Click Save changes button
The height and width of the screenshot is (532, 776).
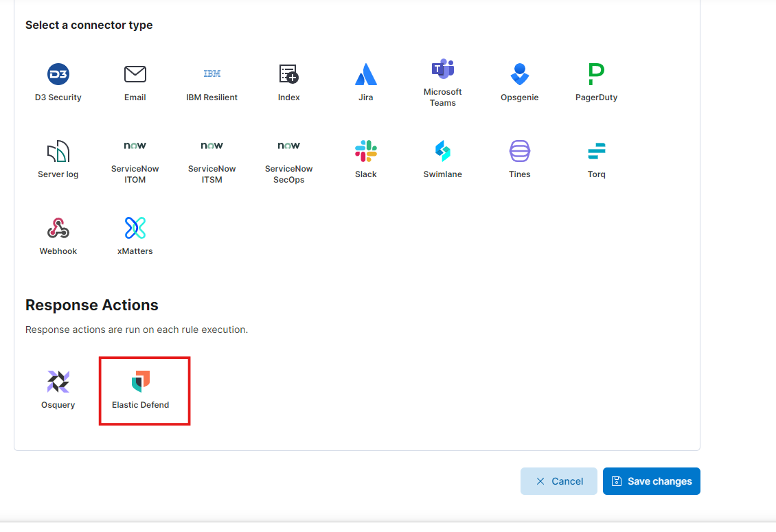coord(651,481)
